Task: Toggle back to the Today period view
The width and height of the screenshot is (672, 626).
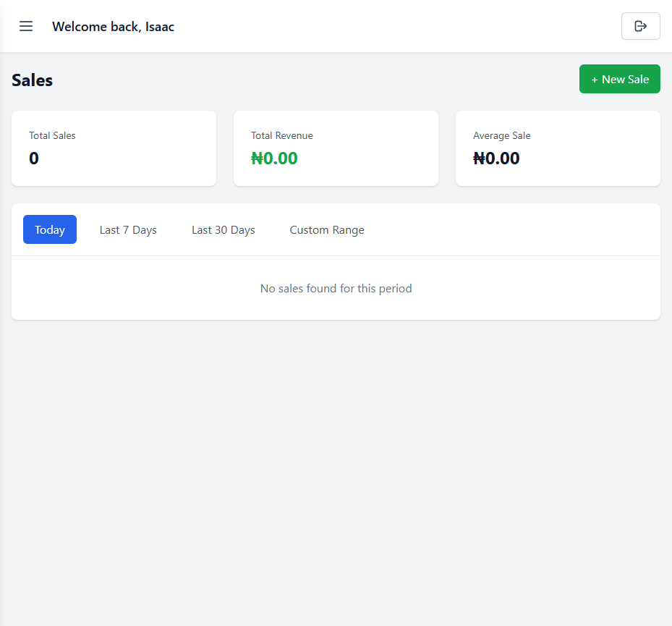Action: 49,229
